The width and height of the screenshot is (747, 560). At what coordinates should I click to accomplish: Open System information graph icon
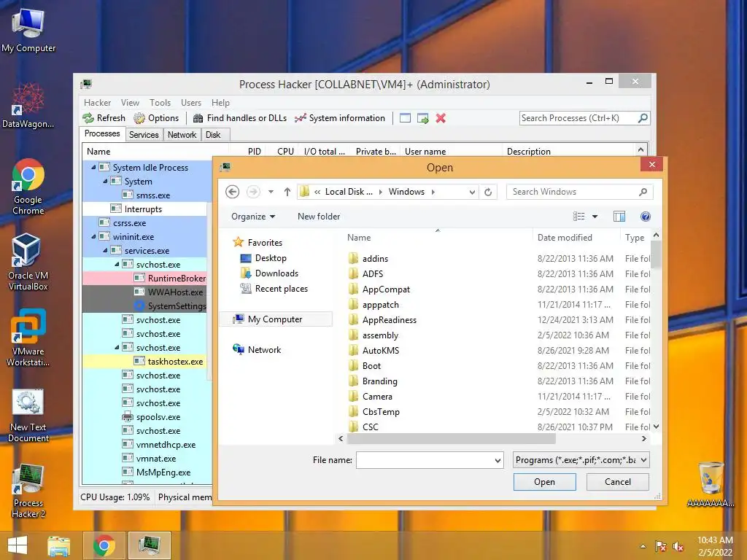[x=300, y=118]
